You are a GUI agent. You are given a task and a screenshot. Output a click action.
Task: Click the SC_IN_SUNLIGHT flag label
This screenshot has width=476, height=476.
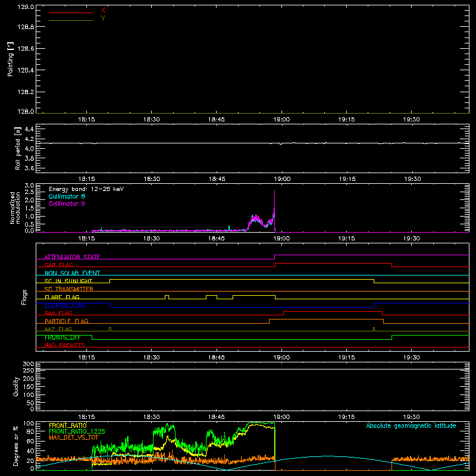(x=68, y=281)
